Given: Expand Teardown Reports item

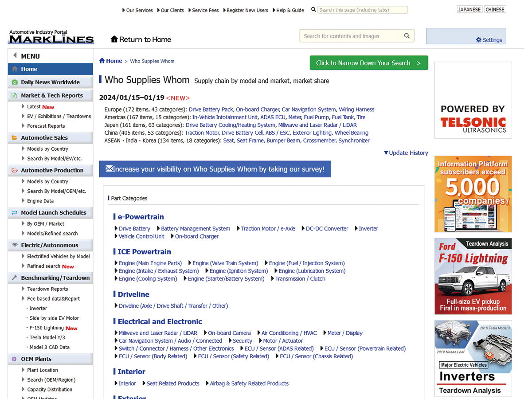Looking at the screenshot, I should pyautogui.click(x=45, y=289).
